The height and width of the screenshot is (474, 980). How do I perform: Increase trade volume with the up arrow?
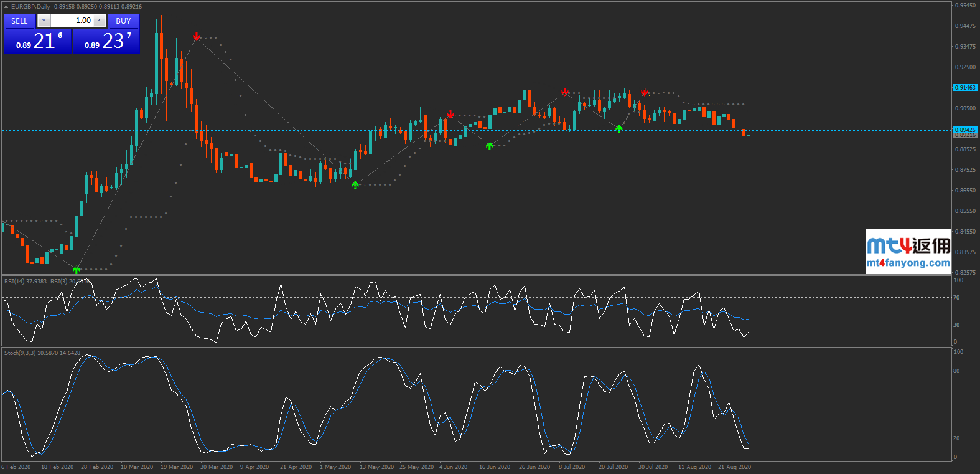100,21
